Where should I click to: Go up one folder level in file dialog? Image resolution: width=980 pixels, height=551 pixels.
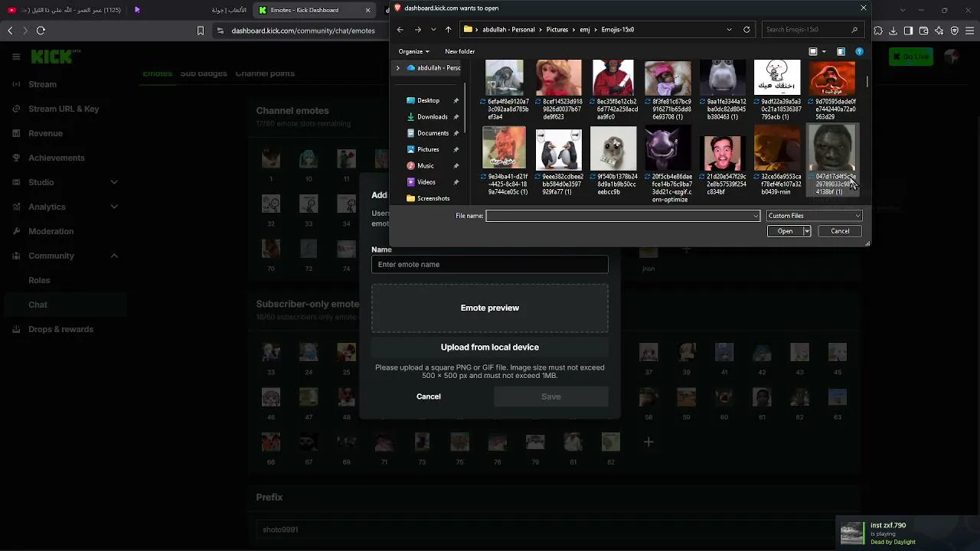[449, 30]
